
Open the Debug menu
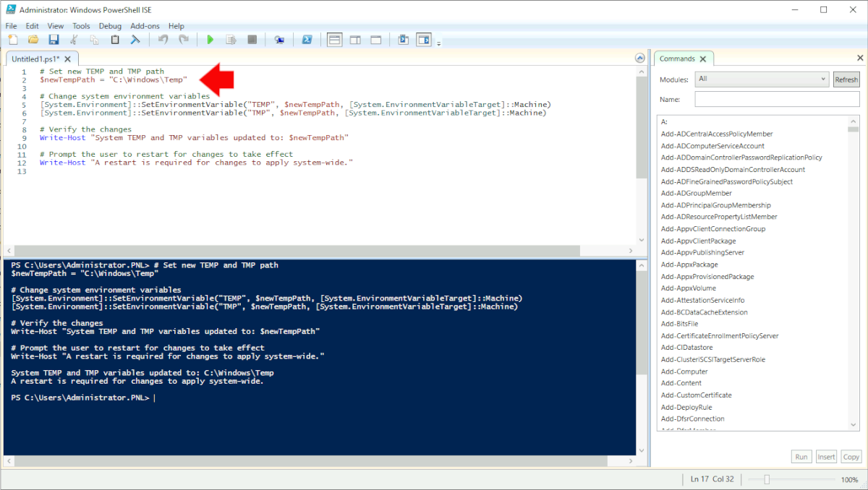(110, 26)
